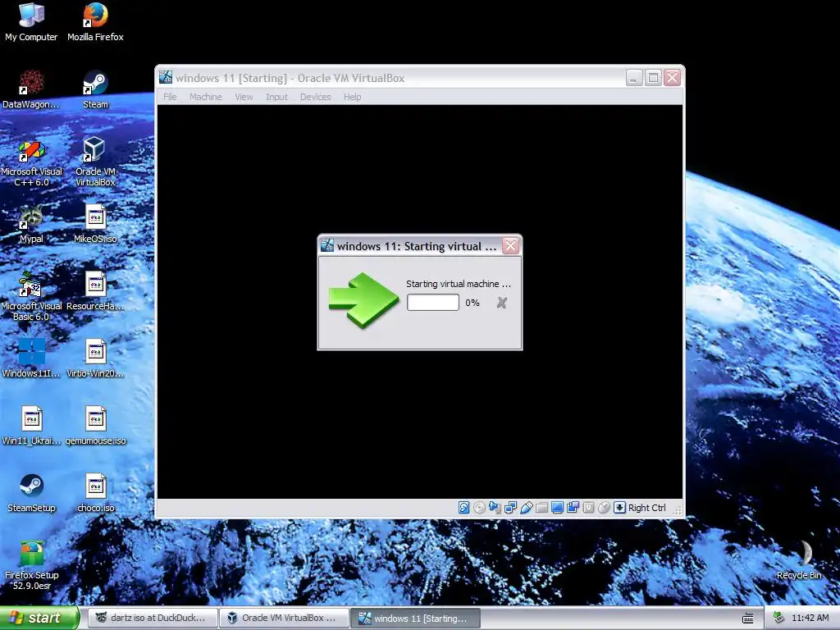
Task: Click the network adapters indicator
Action: tap(510, 507)
